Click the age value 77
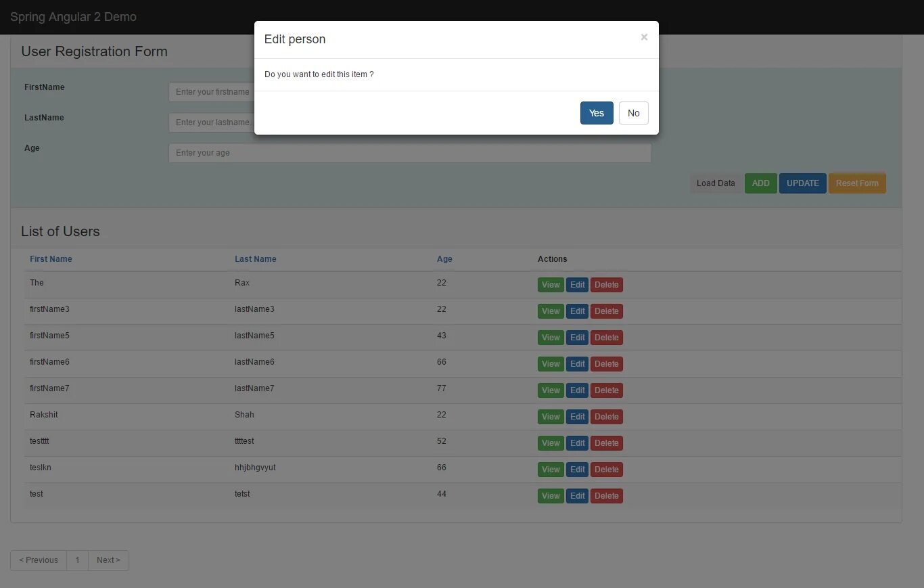This screenshot has height=588, width=924. tap(442, 388)
